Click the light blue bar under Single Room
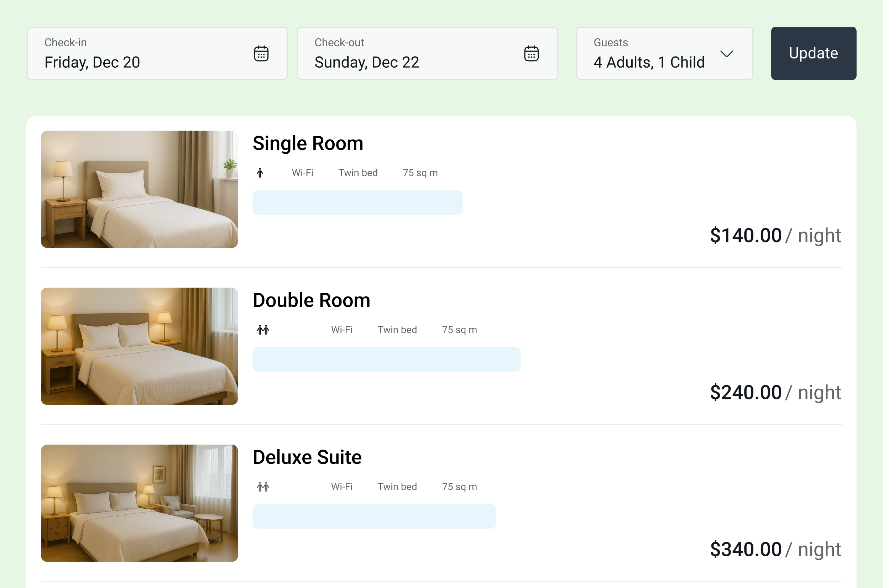The image size is (883, 588). (357, 203)
